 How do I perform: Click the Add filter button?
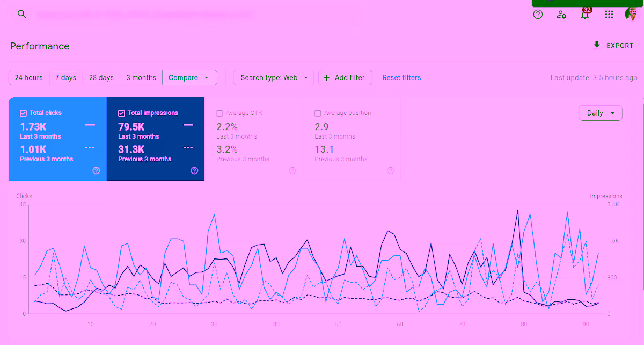click(x=344, y=77)
